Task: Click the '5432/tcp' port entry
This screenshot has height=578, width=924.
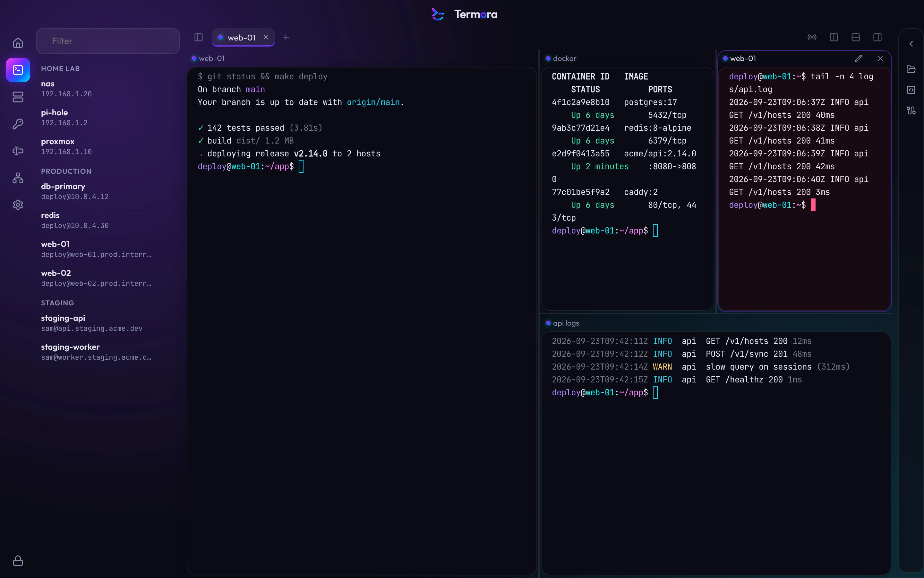Action: point(667,115)
